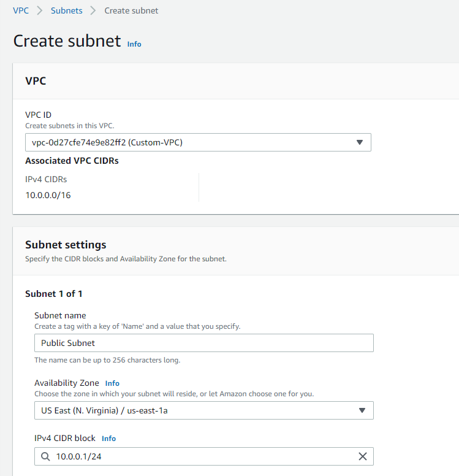Click the search magnifier icon in CIDR field
The image size is (459, 476).
pyautogui.click(x=45, y=456)
